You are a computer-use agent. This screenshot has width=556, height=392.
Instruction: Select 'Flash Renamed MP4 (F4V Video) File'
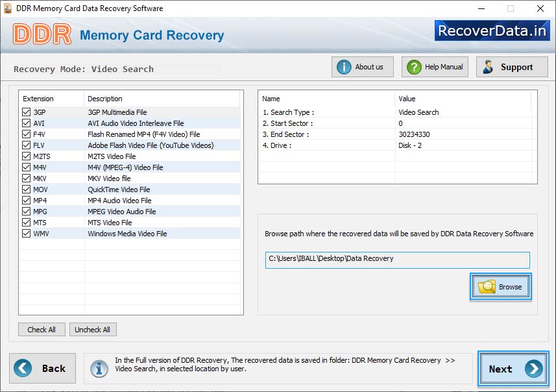click(x=144, y=134)
